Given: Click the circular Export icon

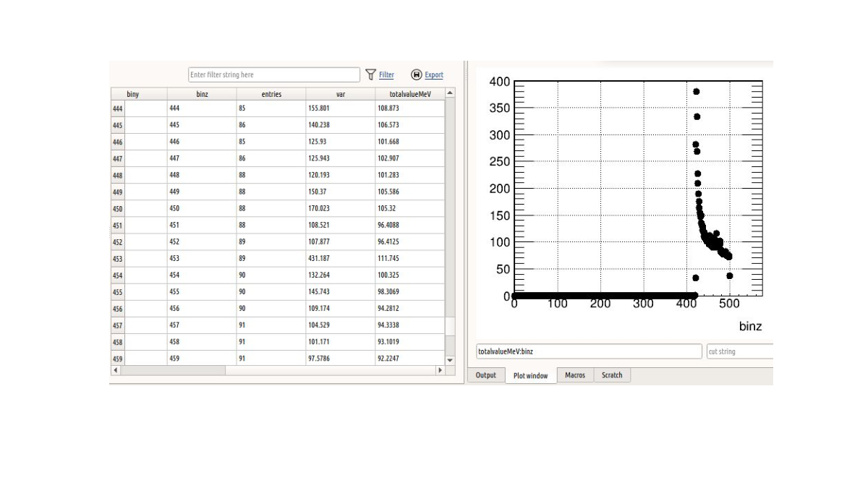Looking at the screenshot, I should 416,74.
